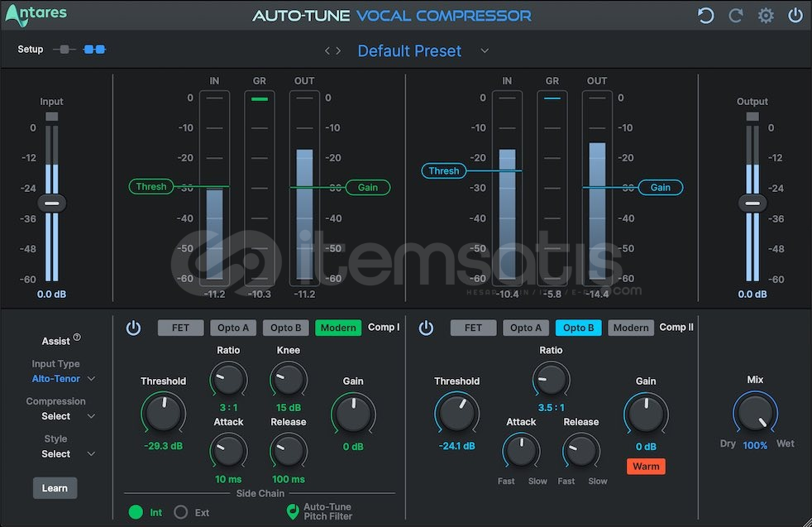Click the undo arrow icon
The image size is (812, 527).
click(705, 15)
